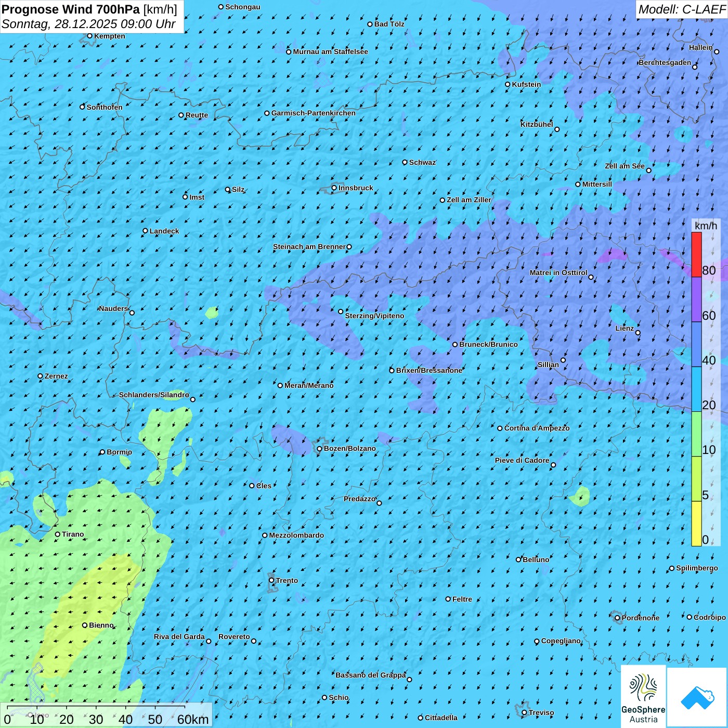Select the 'Bassano del Grappa' label
Image resolution: width=728 pixels, height=728 pixels.
coord(371,675)
